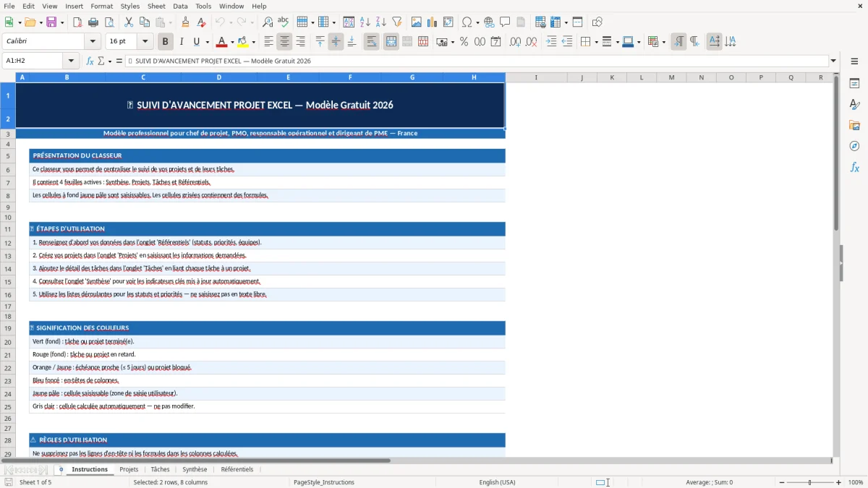Switch to Synthèse sheet tab

[195, 469]
